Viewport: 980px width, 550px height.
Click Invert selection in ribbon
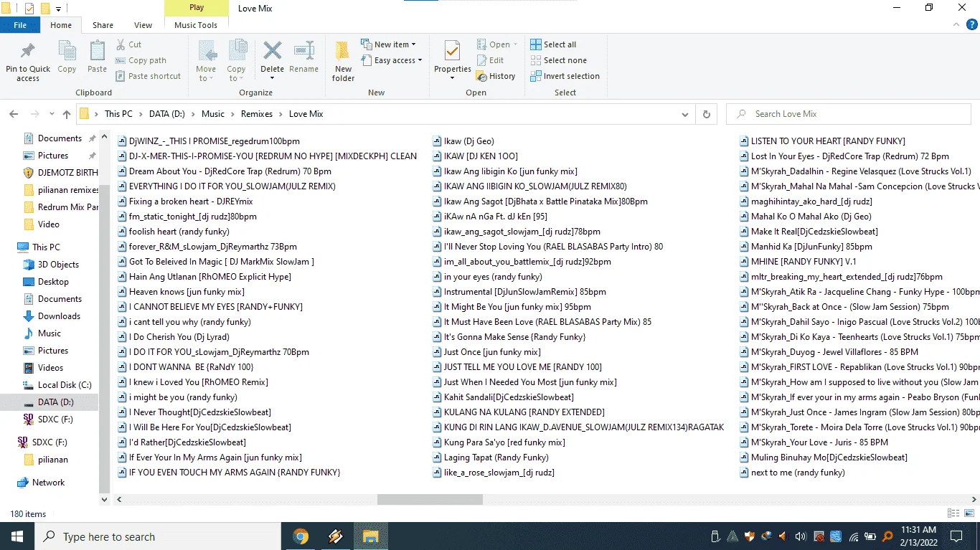[565, 76]
